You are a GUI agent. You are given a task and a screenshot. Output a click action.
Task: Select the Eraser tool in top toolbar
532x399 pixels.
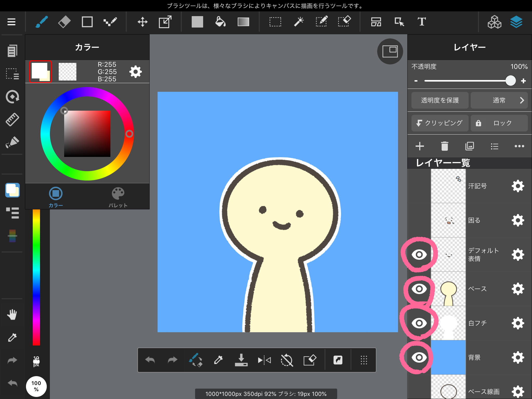tap(64, 22)
